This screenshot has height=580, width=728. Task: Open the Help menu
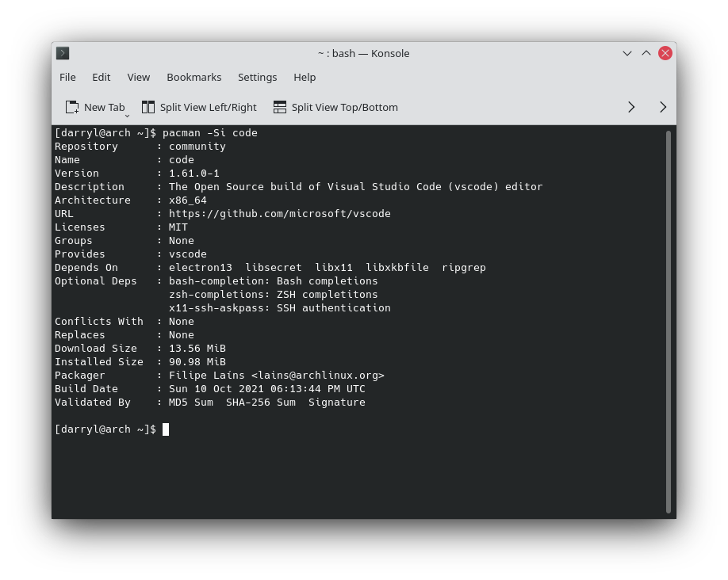pos(305,78)
